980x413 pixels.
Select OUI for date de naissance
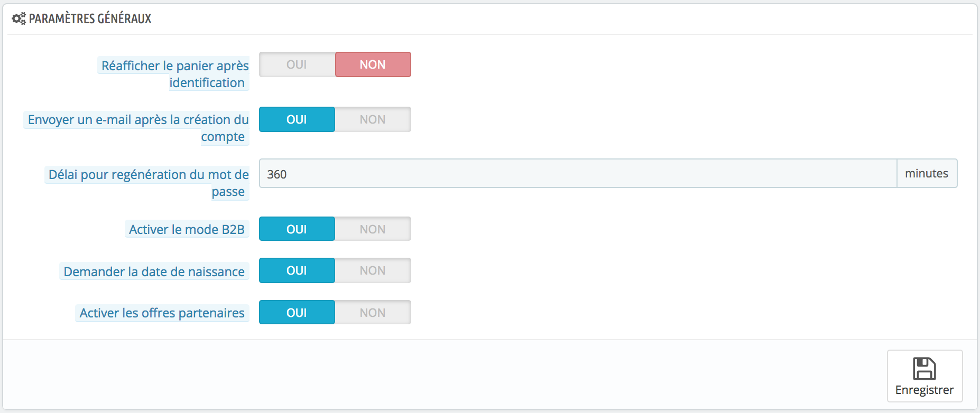(297, 270)
